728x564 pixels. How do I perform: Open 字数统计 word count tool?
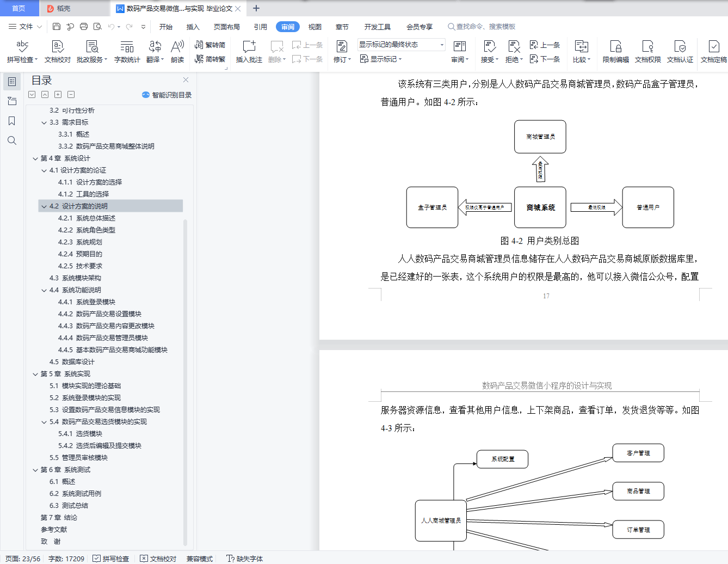[x=127, y=52]
